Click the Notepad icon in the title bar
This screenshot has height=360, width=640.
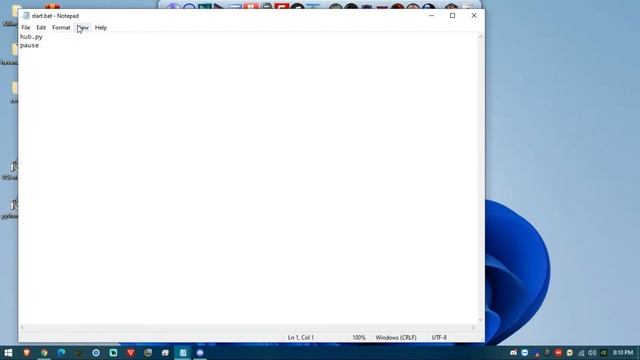coord(26,16)
